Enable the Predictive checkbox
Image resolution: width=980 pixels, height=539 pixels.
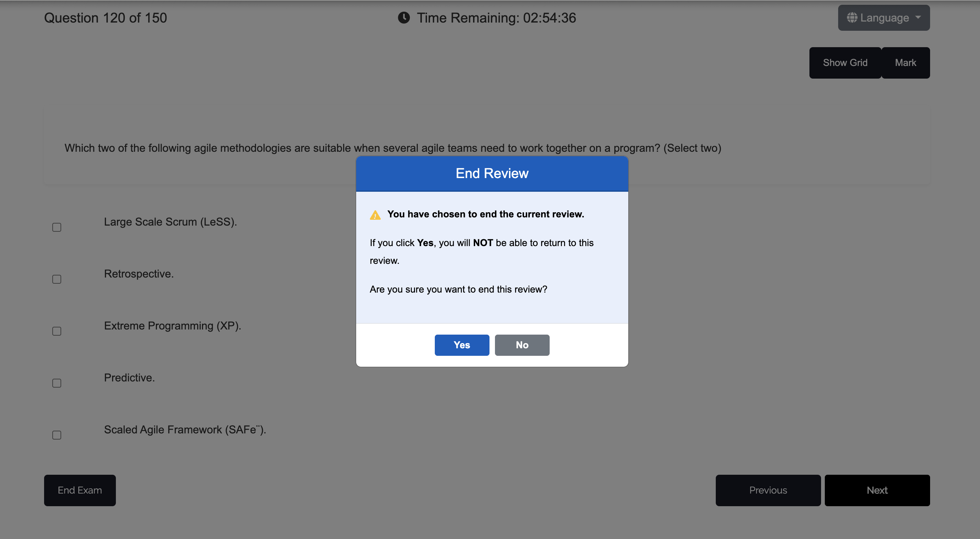[57, 383]
